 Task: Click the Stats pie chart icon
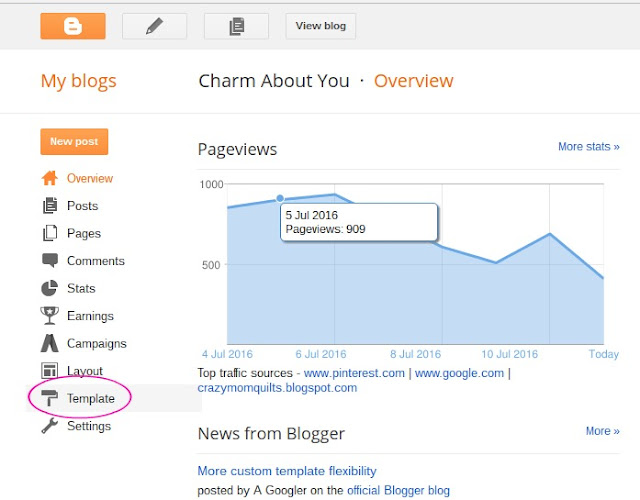(50, 288)
